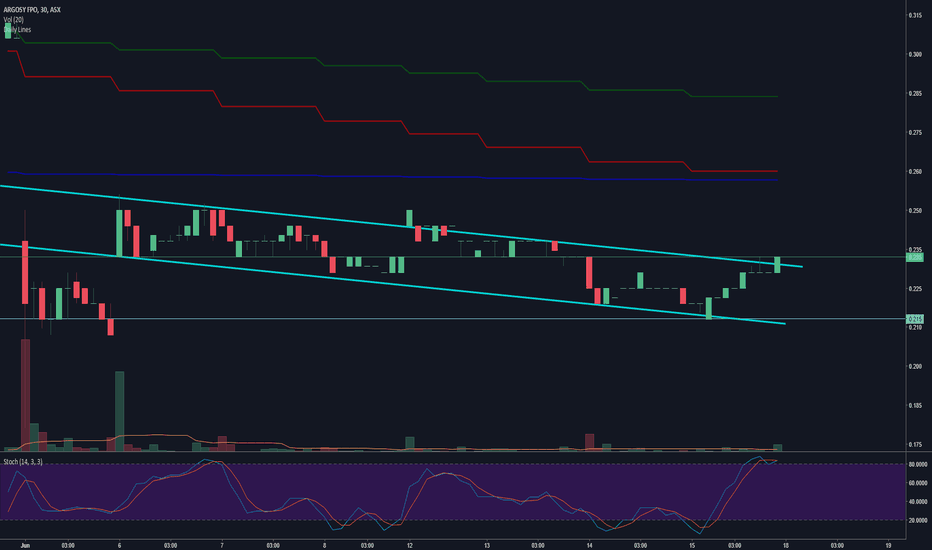Click the 0.225 price axis label
Image resolution: width=932 pixels, height=550 pixels.
tap(915, 289)
